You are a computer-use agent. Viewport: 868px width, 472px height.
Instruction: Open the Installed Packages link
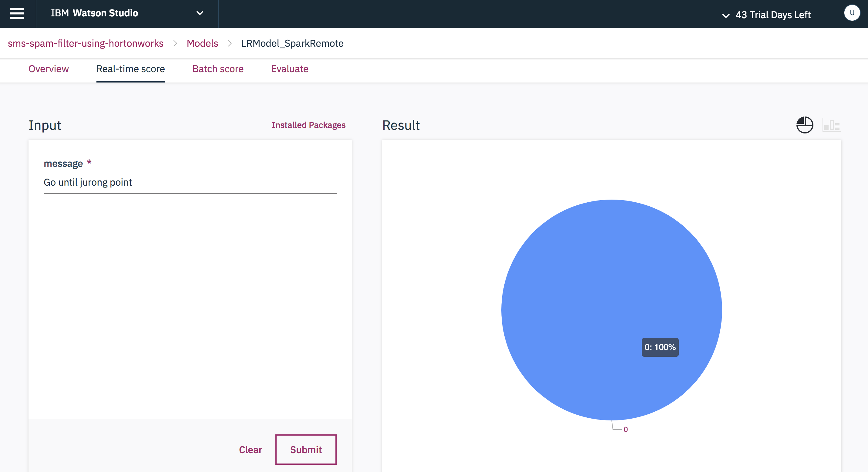click(308, 125)
